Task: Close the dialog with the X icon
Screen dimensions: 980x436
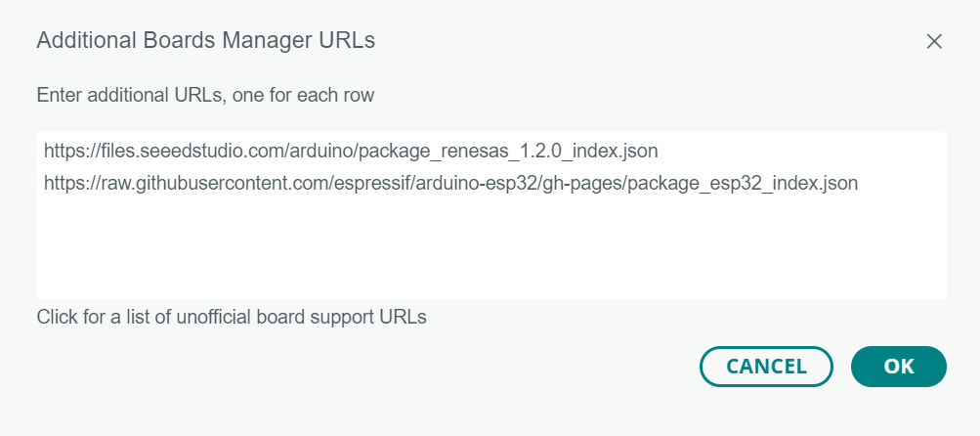Action: pyautogui.click(x=934, y=41)
